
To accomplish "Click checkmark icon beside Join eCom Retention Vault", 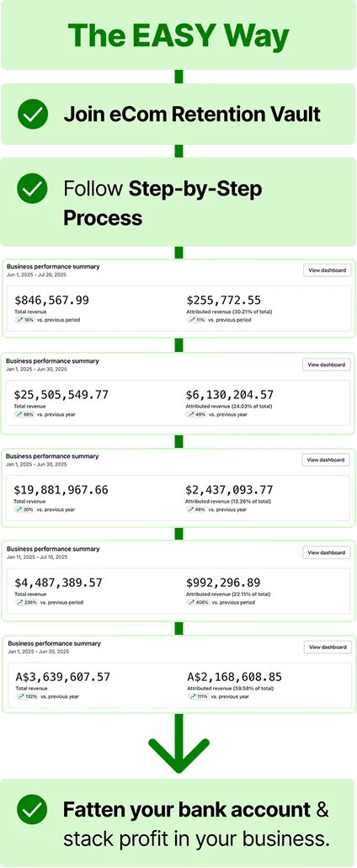I will [x=33, y=114].
